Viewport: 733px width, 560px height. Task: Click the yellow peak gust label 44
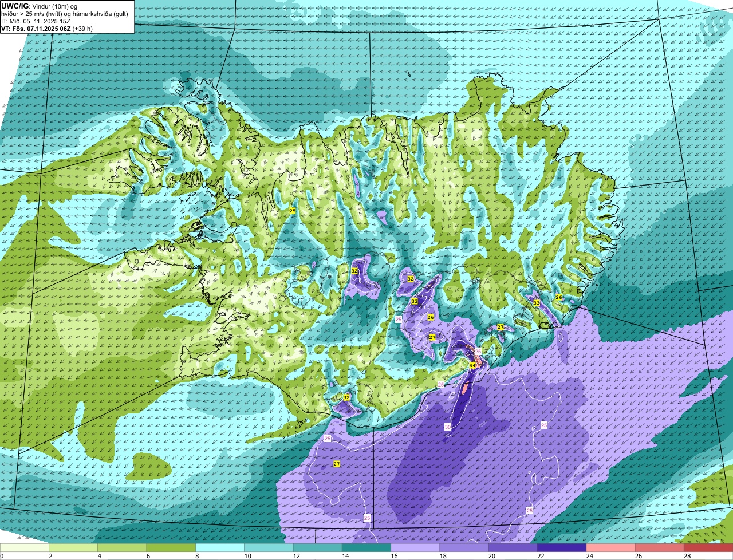coord(472,365)
